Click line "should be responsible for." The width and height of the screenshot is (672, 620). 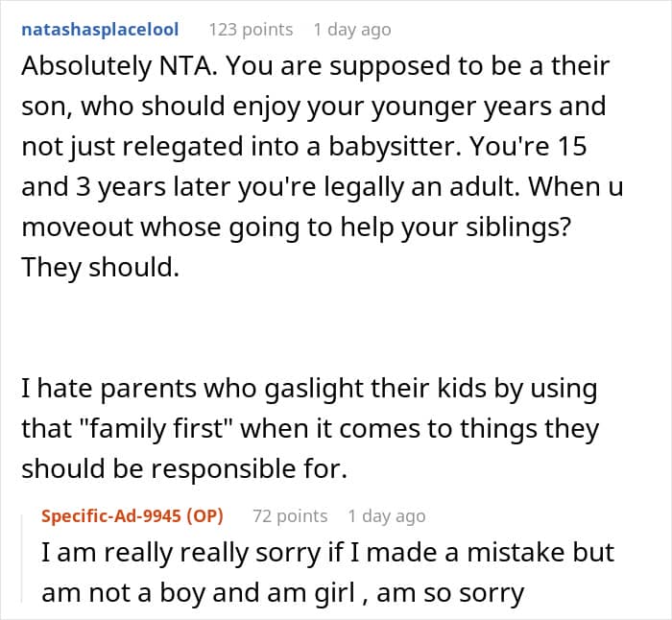click(x=184, y=468)
